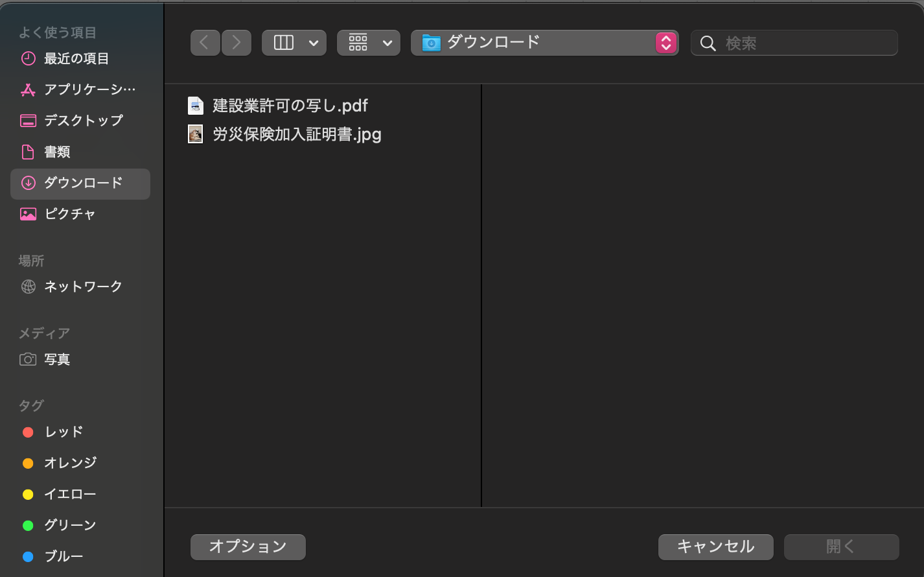
Task: Select ダウンロード in the sidebar
Action: [80, 183]
